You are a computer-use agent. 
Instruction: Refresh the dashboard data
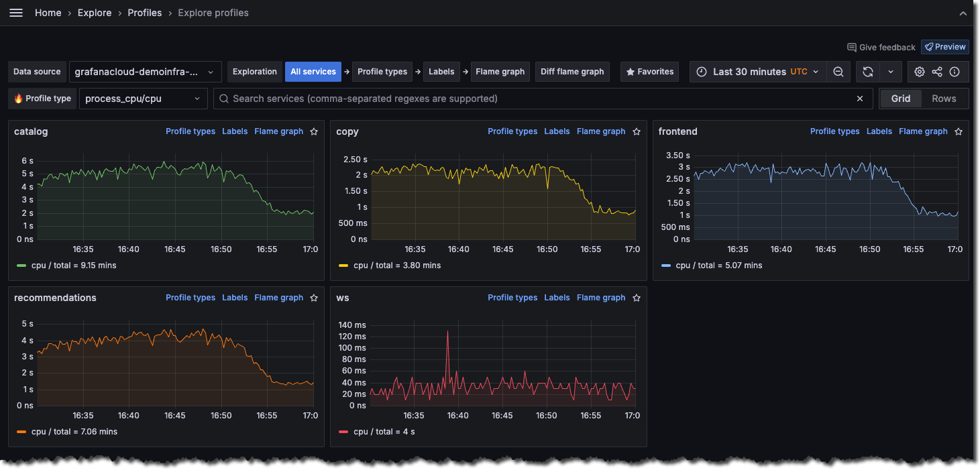pyautogui.click(x=867, y=72)
